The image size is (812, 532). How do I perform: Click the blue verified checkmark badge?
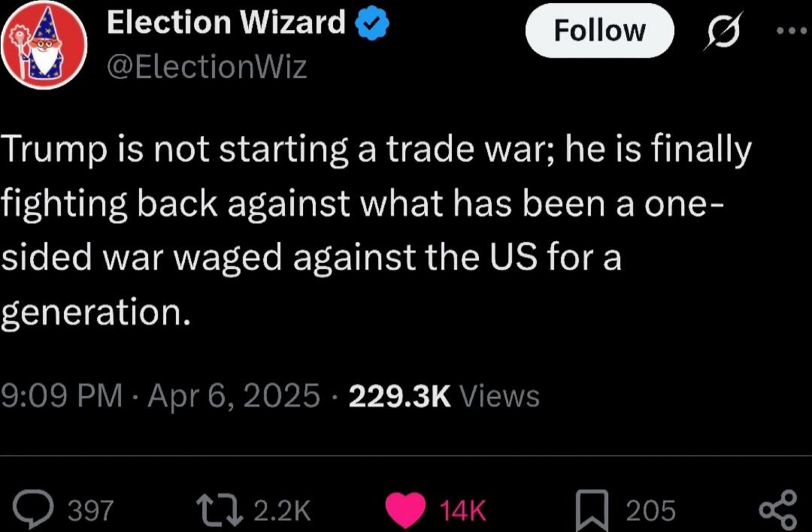coord(372,23)
